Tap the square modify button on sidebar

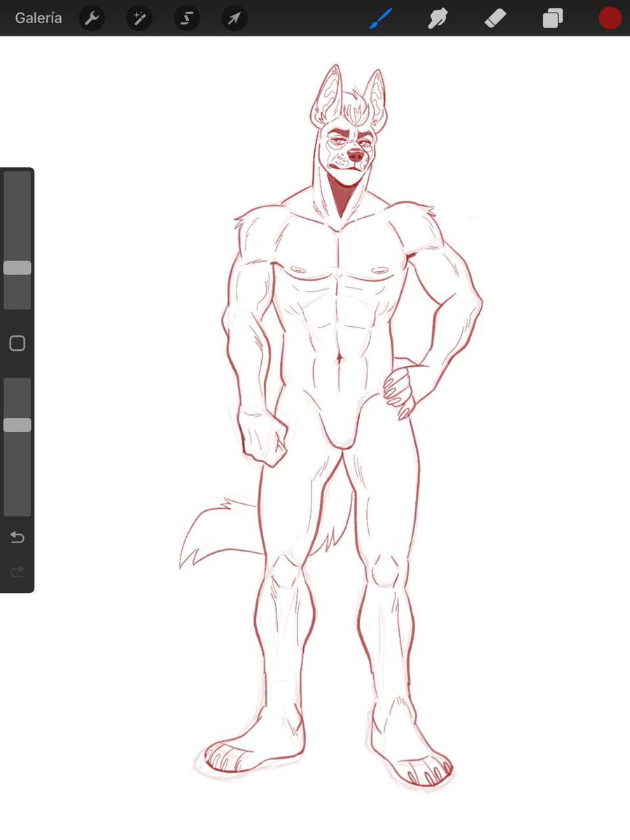coord(17,343)
